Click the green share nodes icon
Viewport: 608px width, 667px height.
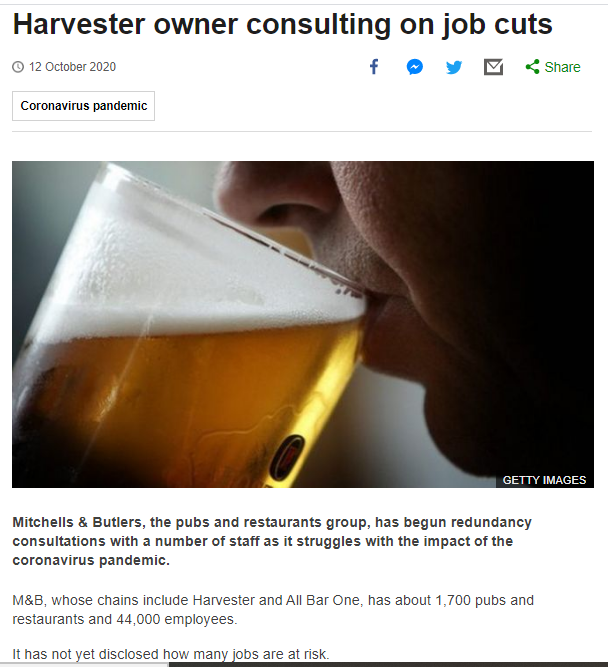(532, 67)
